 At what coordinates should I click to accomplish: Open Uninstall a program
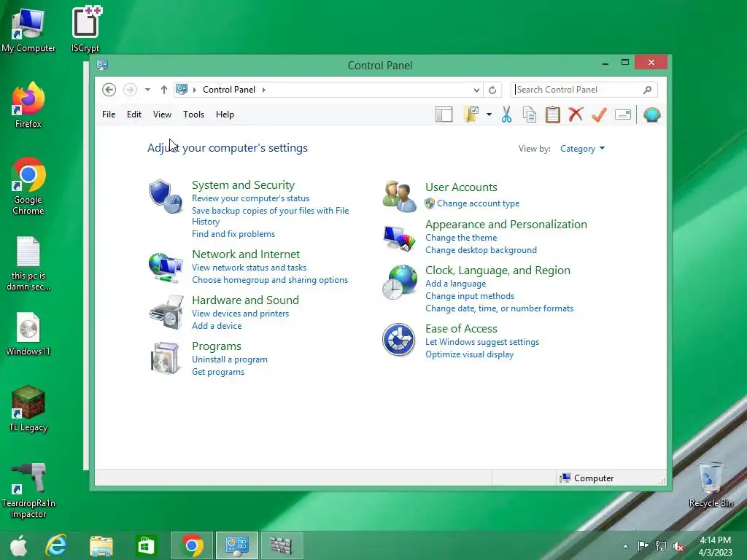pyautogui.click(x=230, y=359)
